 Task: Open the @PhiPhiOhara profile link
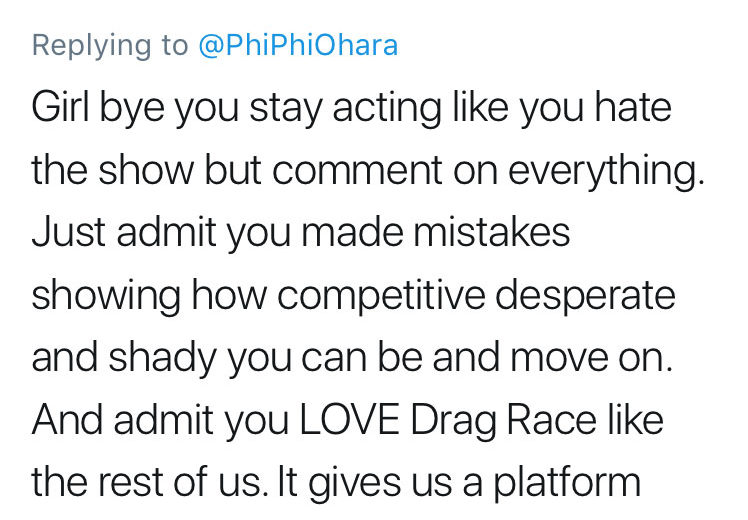(x=298, y=46)
